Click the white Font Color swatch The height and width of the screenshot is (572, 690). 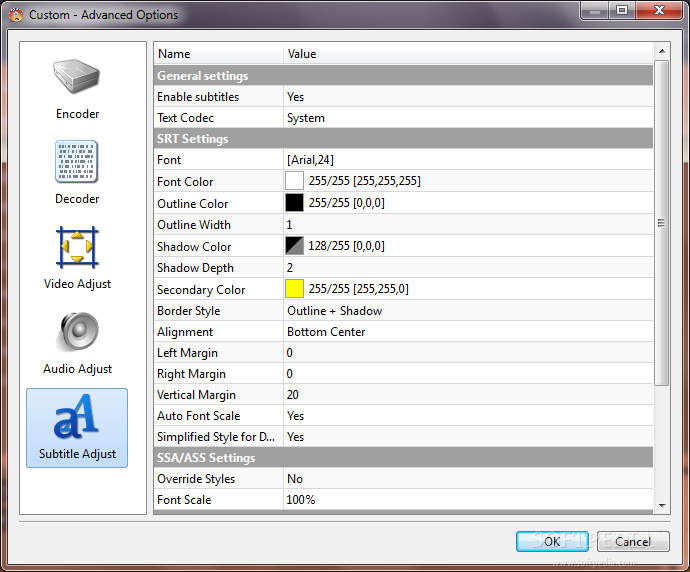coord(294,181)
